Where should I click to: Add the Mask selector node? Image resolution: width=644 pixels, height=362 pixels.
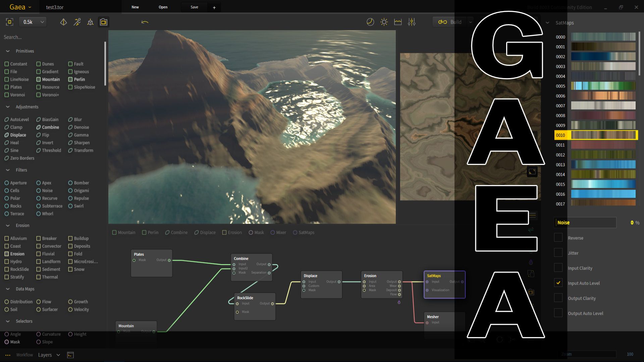click(12, 342)
